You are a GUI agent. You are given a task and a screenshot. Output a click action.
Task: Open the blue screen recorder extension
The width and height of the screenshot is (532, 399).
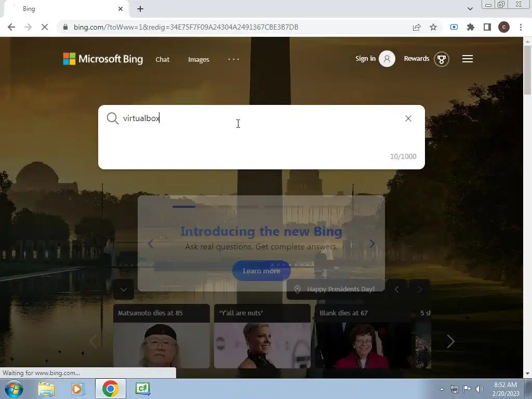(454, 27)
